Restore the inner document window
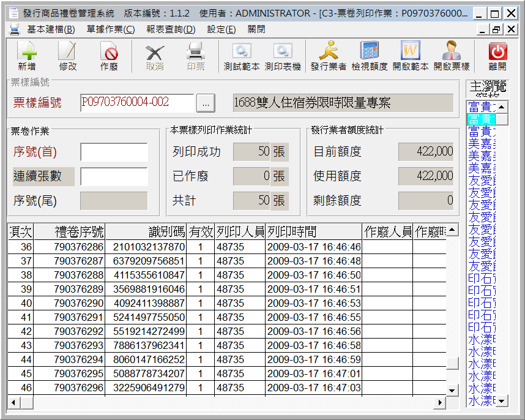The width and height of the screenshot is (525, 420). 496,29
